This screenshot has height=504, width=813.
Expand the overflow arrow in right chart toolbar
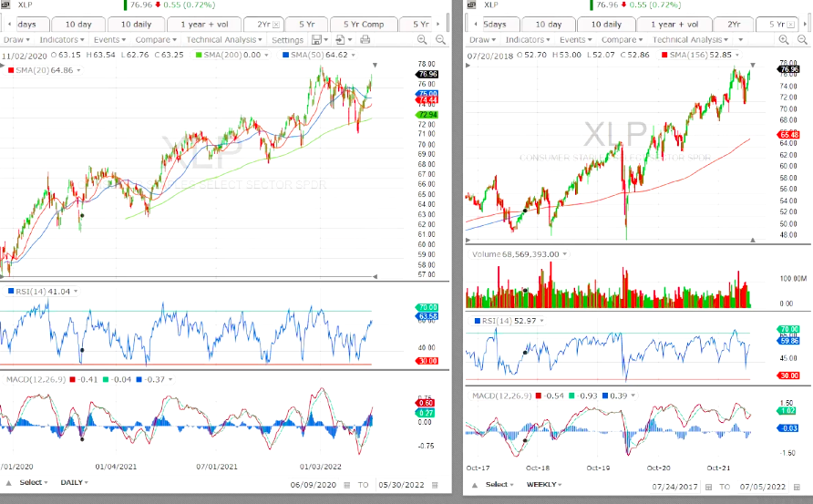pos(740,39)
